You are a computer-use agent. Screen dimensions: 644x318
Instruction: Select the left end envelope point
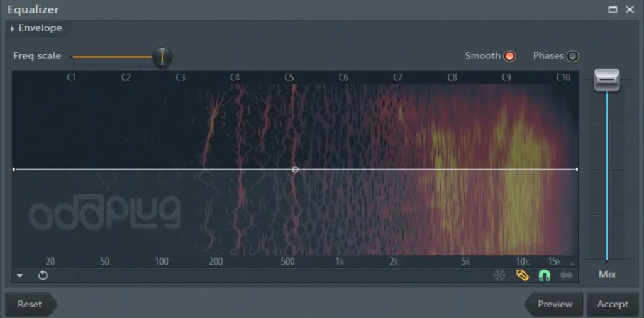[x=14, y=169]
